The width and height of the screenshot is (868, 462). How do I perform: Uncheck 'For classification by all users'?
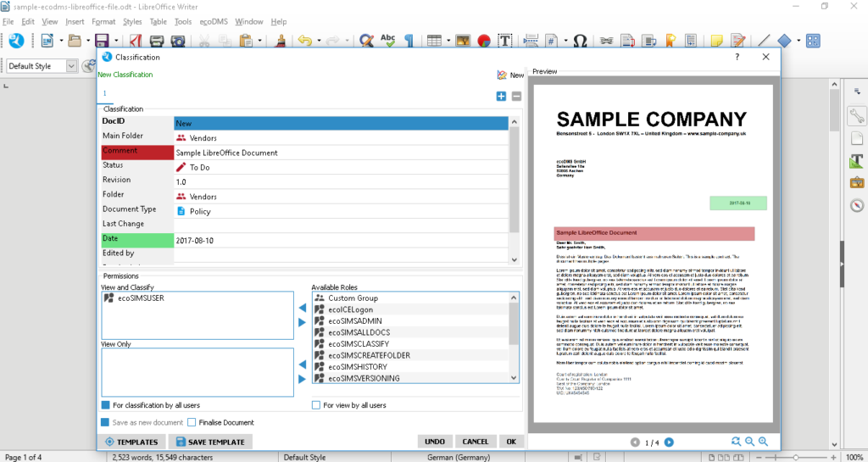(106, 405)
